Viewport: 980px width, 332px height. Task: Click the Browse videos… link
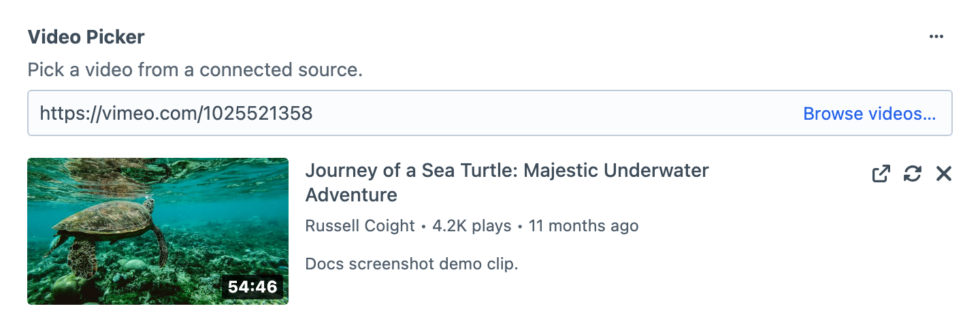coord(870,114)
